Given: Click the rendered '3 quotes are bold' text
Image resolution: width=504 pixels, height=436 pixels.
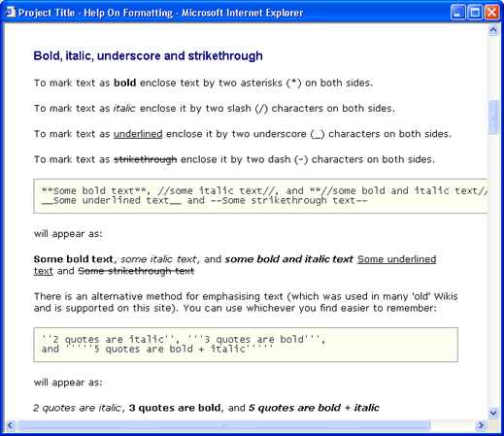Looking at the screenshot, I should 175,408.
